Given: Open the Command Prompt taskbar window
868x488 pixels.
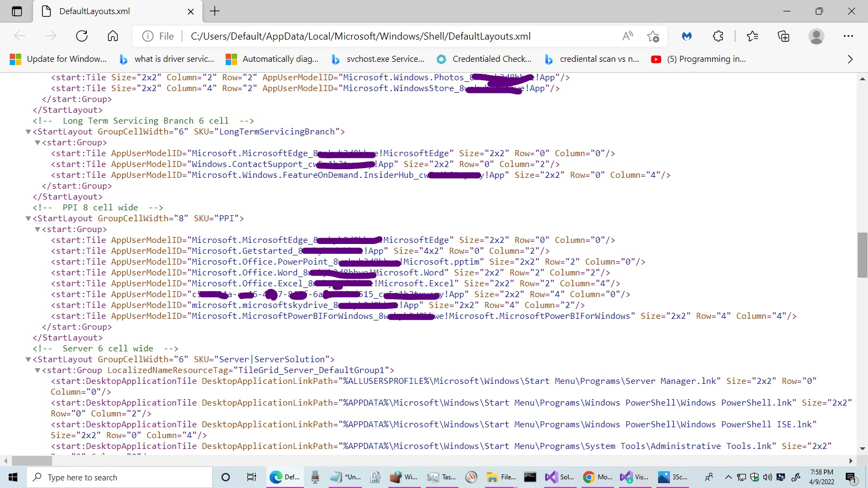Looking at the screenshot, I should 530,477.
